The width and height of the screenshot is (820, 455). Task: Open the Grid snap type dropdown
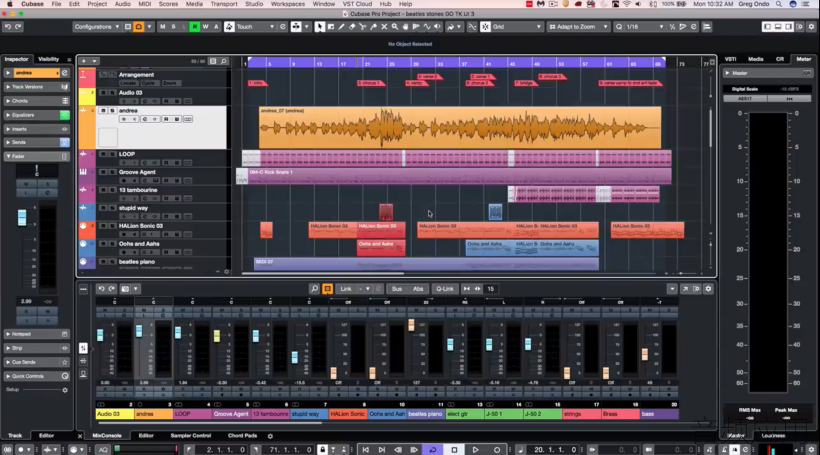[x=517, y=27]
